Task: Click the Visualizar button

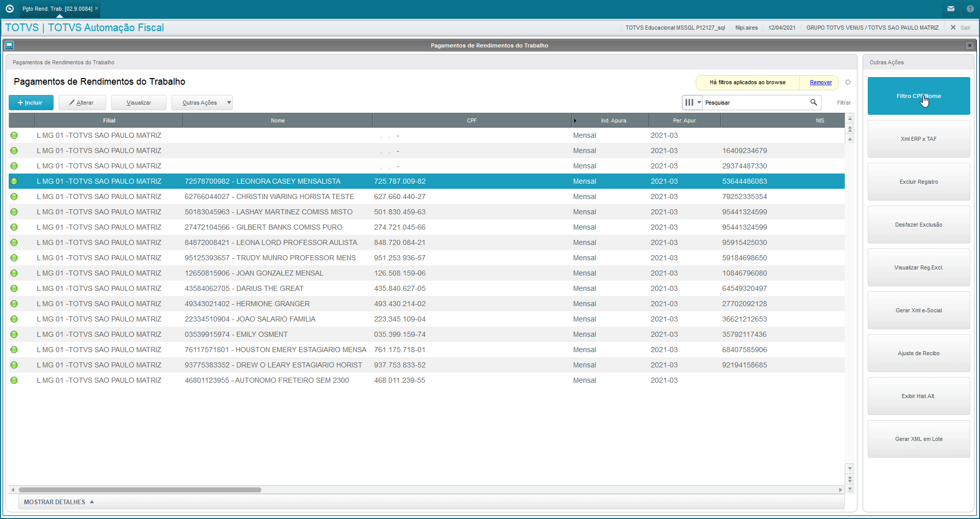Action: (139, 103)
